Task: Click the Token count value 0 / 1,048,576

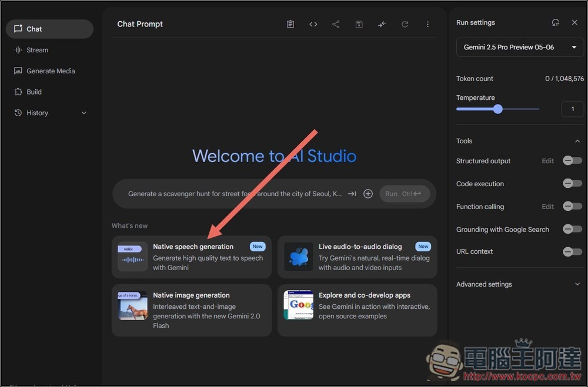Action: (x=564, y=79)
